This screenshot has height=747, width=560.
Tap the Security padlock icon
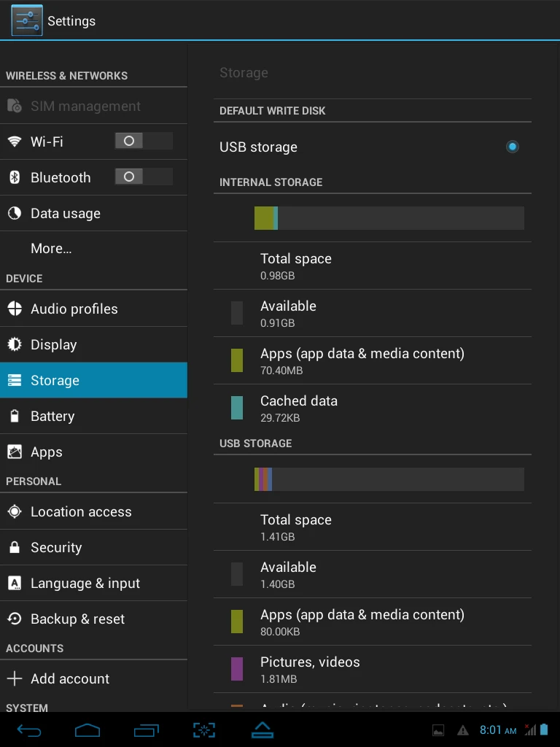pyautogui.click(x=15, y=547)
